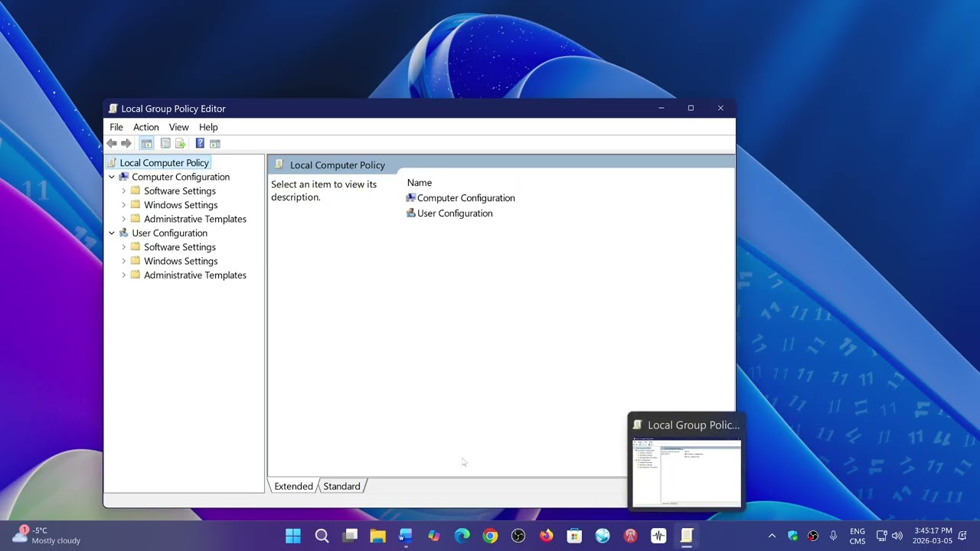Collapse the Computer Configuration tree node
This screenshot has width=980, height=551.
tap(112, 177)
